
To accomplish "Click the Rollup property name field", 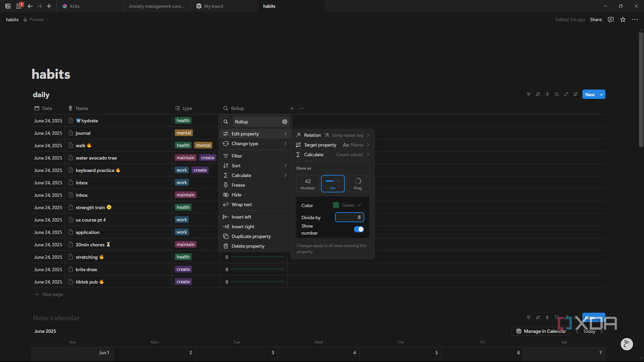I will click(261, 122).
